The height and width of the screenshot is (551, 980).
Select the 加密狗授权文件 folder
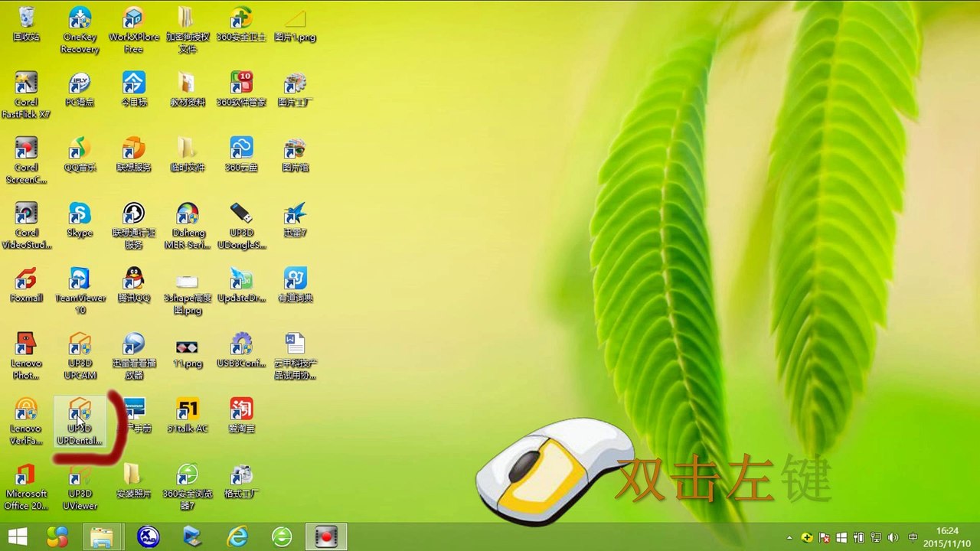(x=188, y=30)
